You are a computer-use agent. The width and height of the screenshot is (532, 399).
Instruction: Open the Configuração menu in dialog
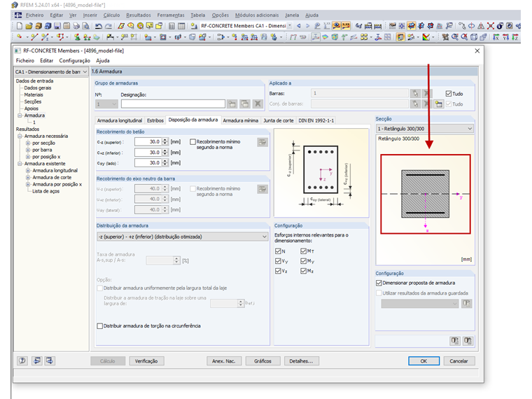click(74, 61)
